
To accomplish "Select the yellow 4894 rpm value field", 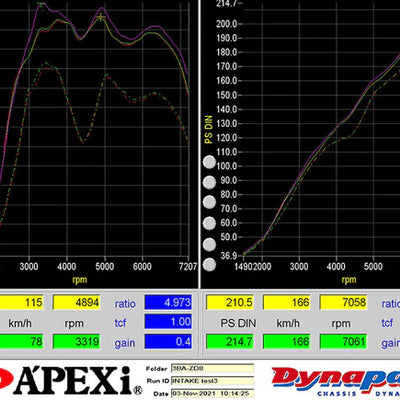I will pos(77,302).
